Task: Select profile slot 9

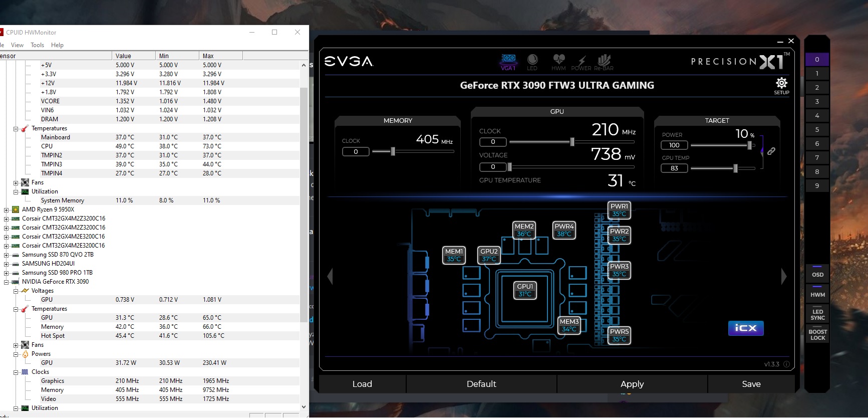Action: tap(817, 185)
